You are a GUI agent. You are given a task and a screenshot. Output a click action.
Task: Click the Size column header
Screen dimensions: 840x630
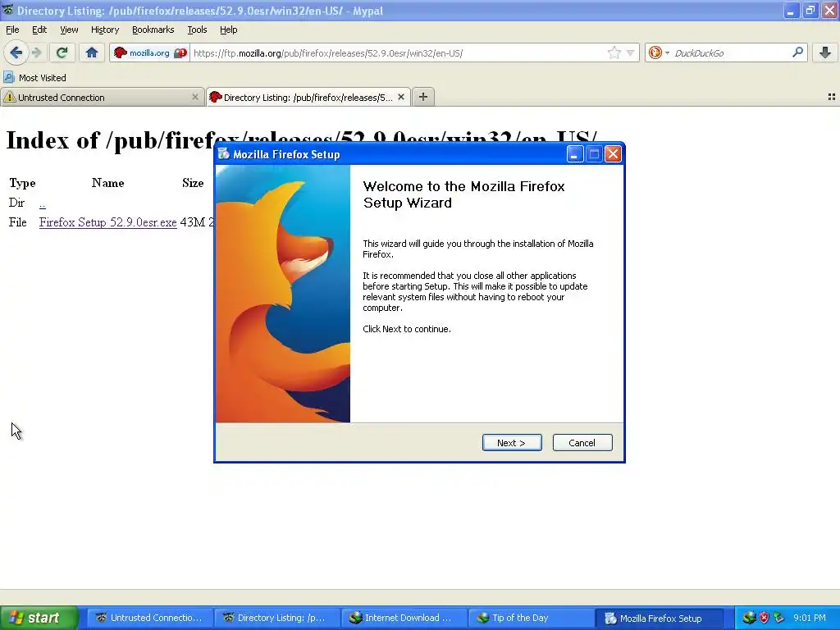coord(193,183)
